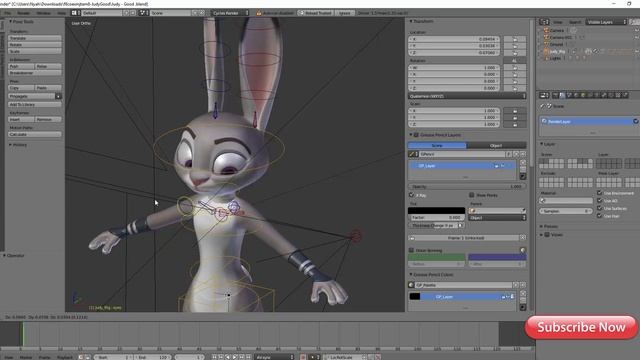Select RenderLayer in the render layers list
The width and height of the screenshot is (640, 360).
(587, 122)
